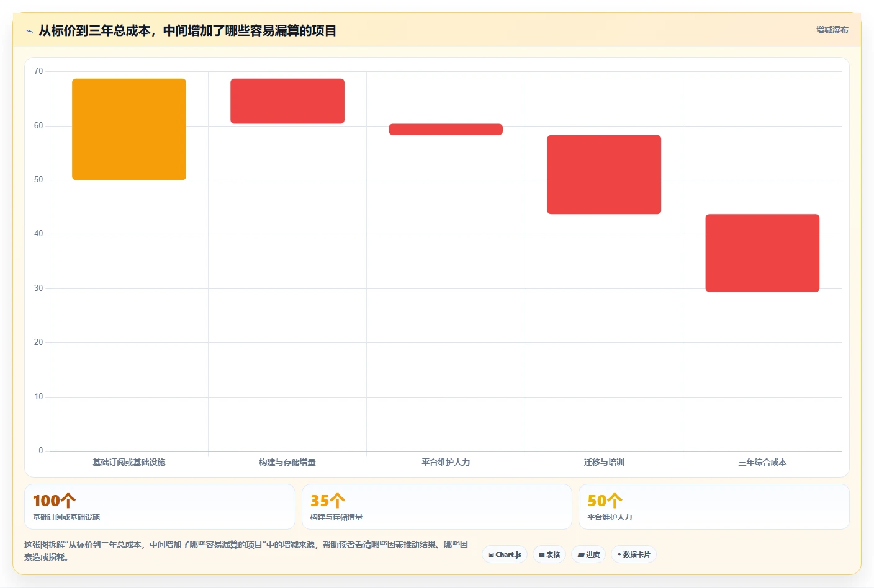Select the red 构建与存储增量 bar

[x=287, y=101]
